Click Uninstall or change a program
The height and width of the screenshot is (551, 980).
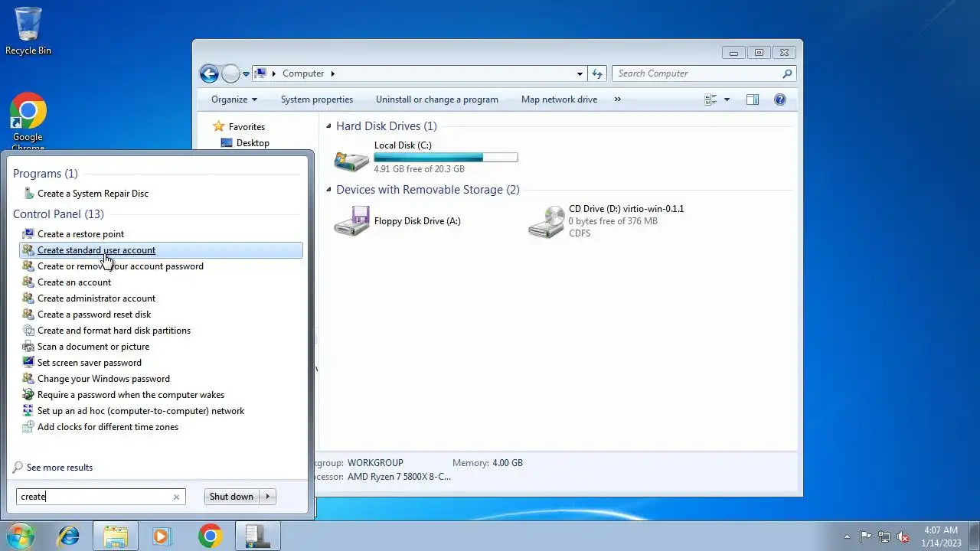click(437, 99)
